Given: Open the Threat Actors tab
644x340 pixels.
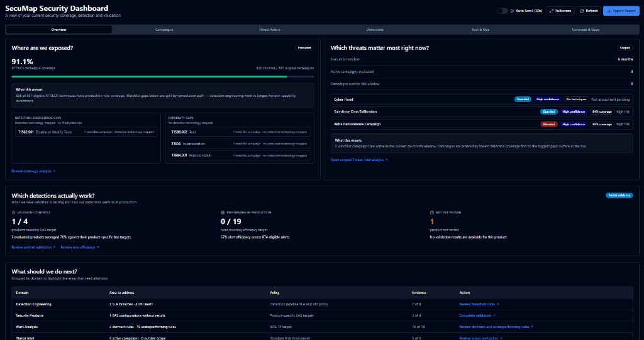Looking at the screenshot, I should click(x=269, y=30).
